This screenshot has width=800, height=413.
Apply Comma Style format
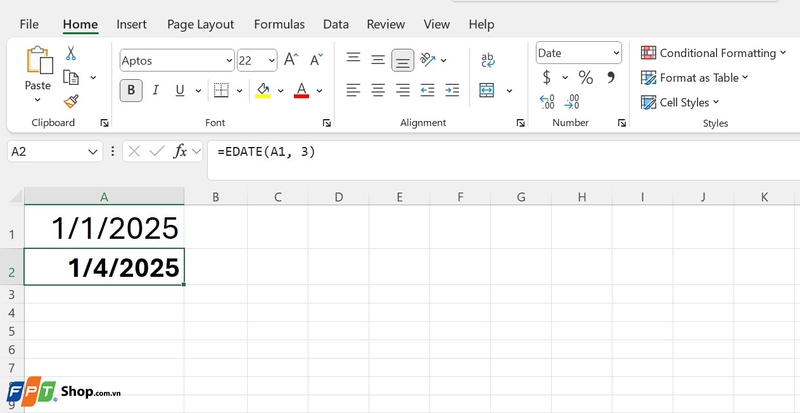(x=610, y=78)
